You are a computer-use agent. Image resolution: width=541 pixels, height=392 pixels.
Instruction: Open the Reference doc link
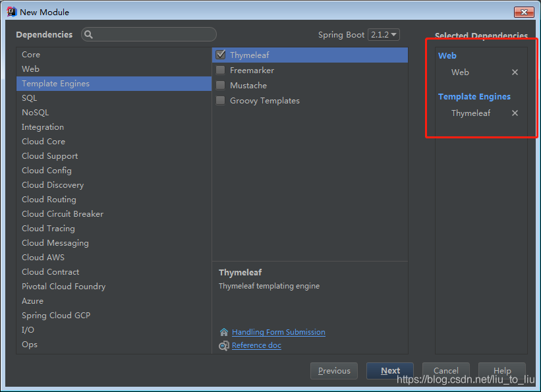tap(256, 345)
